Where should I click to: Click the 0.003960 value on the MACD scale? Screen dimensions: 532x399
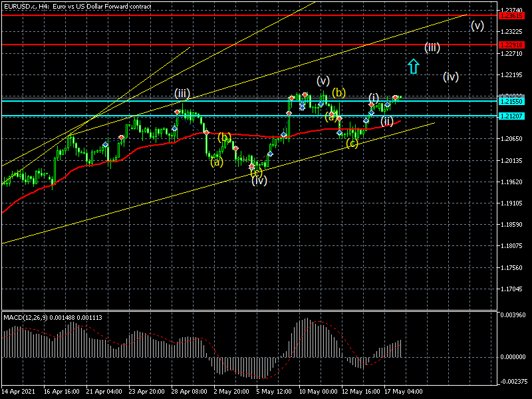pyautogui.click(x=513, y=315)
